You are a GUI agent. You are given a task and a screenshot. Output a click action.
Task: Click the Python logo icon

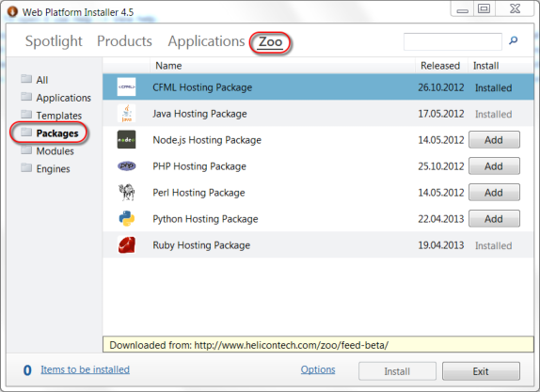126,218
